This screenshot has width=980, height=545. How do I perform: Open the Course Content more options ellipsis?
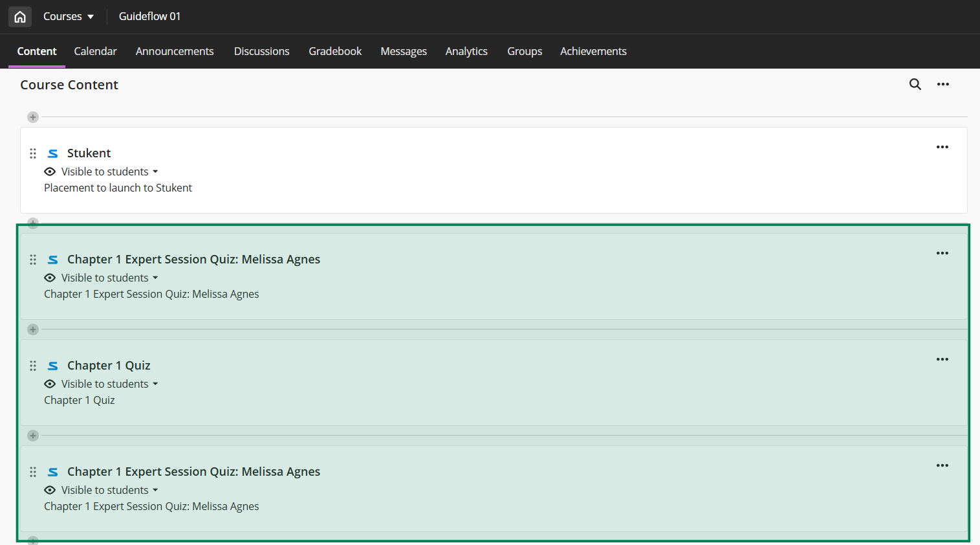(942, 84)
